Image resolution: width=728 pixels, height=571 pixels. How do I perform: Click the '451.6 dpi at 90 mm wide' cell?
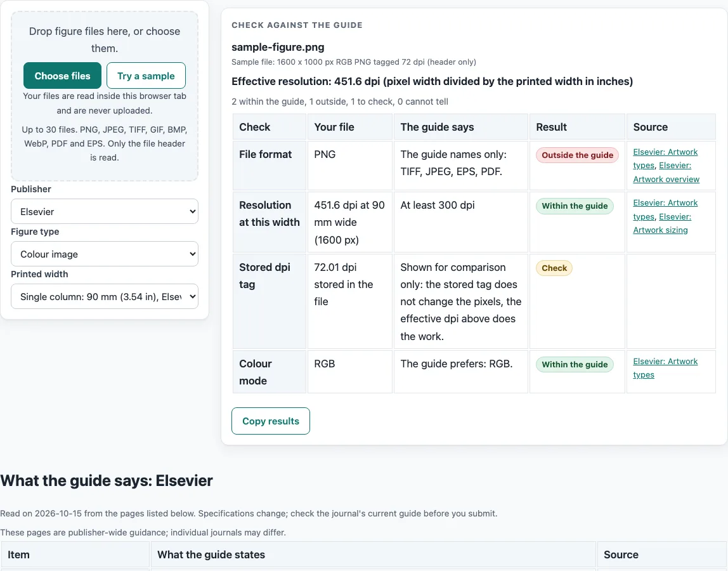(349, 222)
